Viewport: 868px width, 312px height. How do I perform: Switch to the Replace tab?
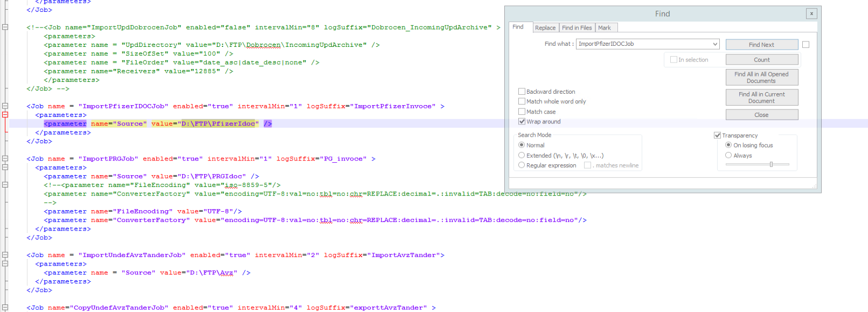[x=545, y=27]
